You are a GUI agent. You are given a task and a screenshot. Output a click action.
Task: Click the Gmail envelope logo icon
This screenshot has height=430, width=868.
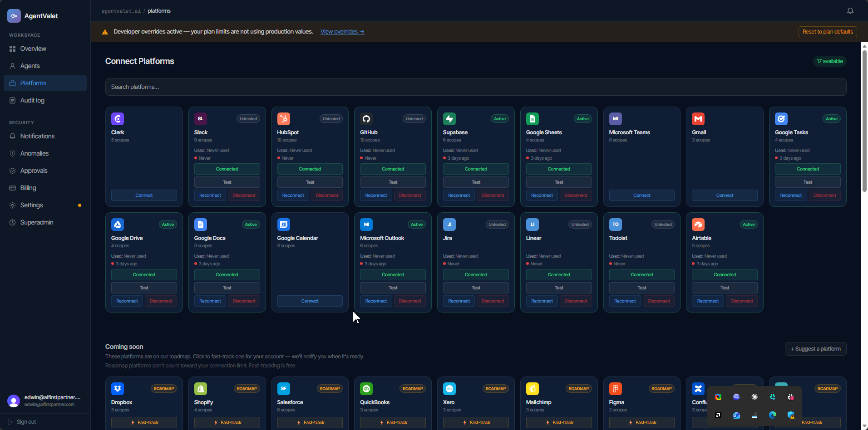(x=698, y=119)
